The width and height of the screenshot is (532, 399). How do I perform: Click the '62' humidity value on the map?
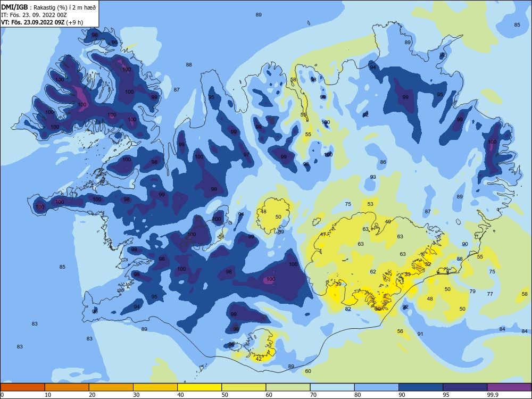coord(373,272)
